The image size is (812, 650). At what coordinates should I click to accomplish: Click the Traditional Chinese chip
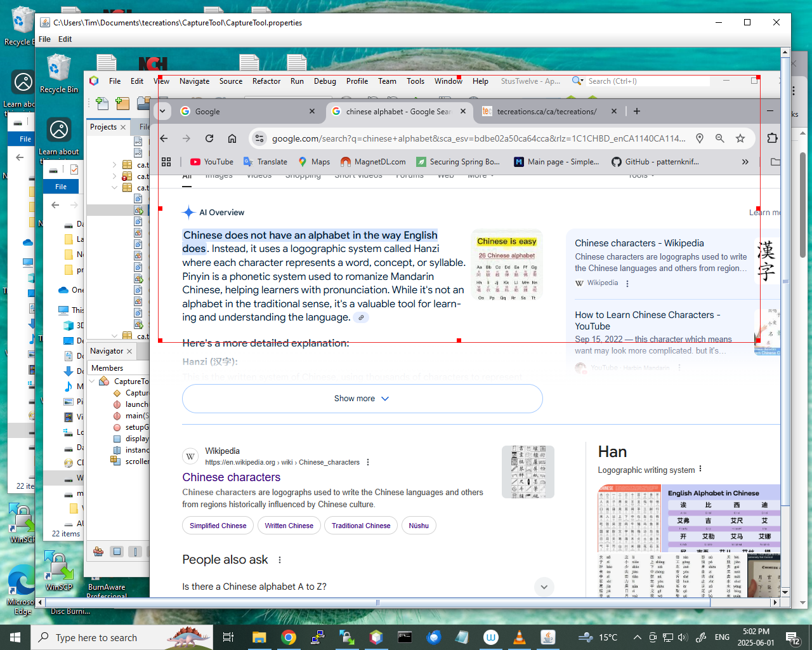[x=361, y=526]
